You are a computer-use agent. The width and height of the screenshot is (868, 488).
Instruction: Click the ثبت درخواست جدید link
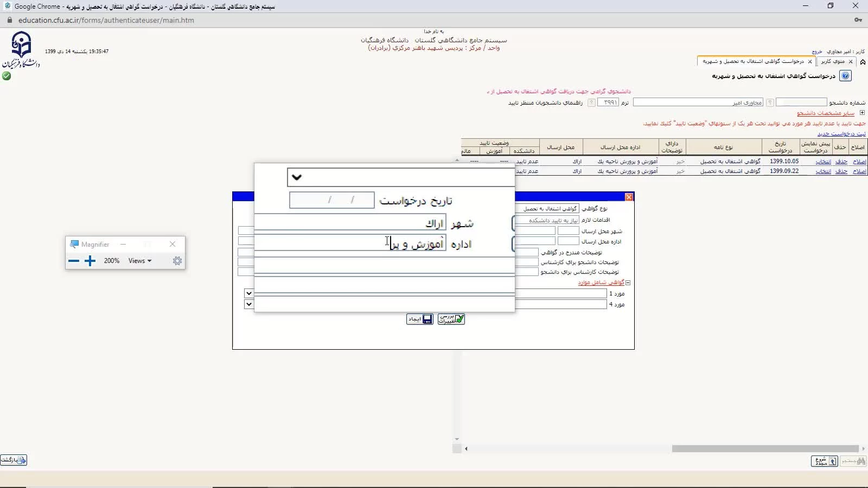pos(841,134)
